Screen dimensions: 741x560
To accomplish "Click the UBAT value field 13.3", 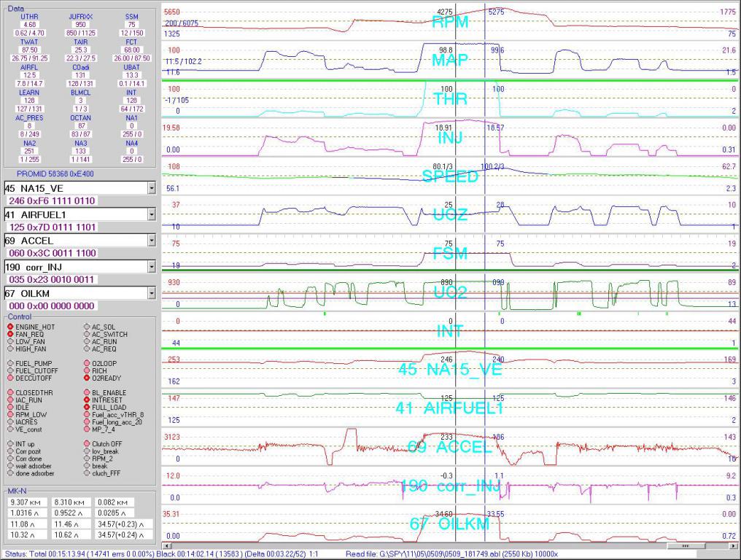I will [131, 74].
